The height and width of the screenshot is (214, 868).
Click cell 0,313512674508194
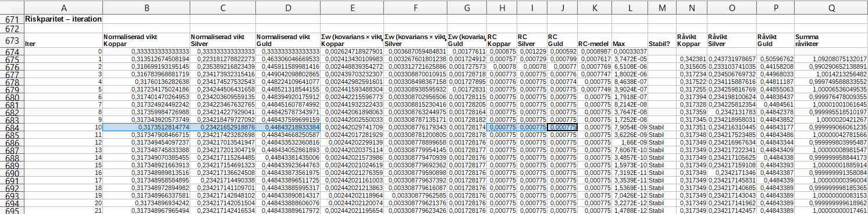[x=147, y=59]
